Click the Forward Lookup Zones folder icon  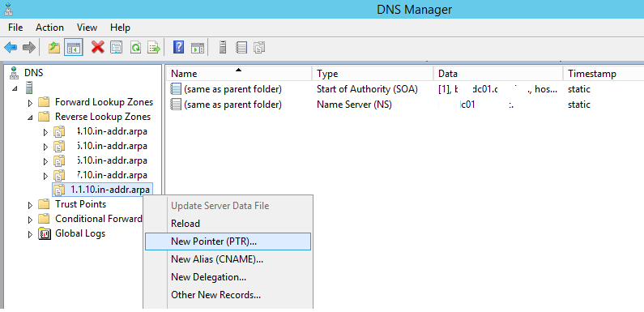pos(44,102)
